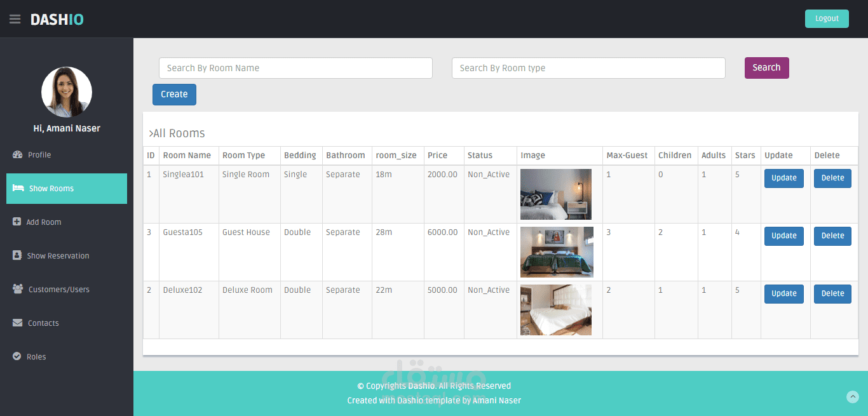Toggle sidebar with hamburger menu icon
Screen dimensions: 868x416
[15, 19]
